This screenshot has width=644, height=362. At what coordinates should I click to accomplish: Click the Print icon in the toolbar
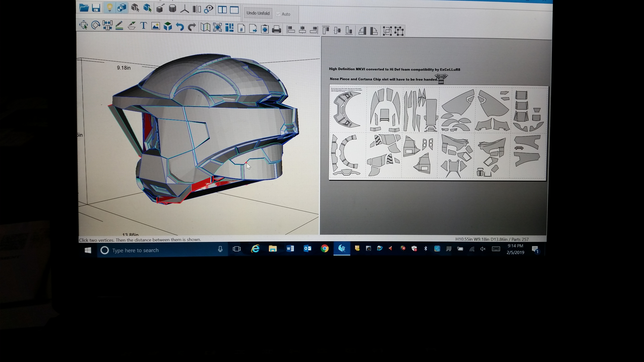[276, 29]
